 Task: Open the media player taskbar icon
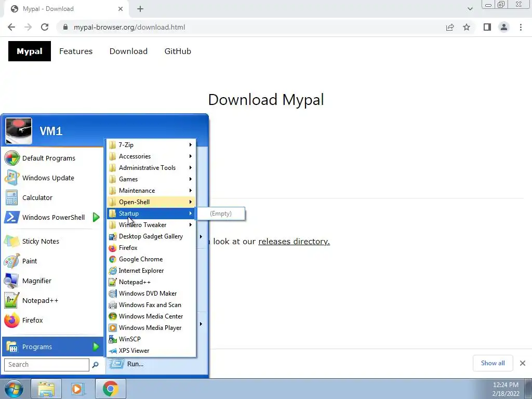[x=77, y=389]
